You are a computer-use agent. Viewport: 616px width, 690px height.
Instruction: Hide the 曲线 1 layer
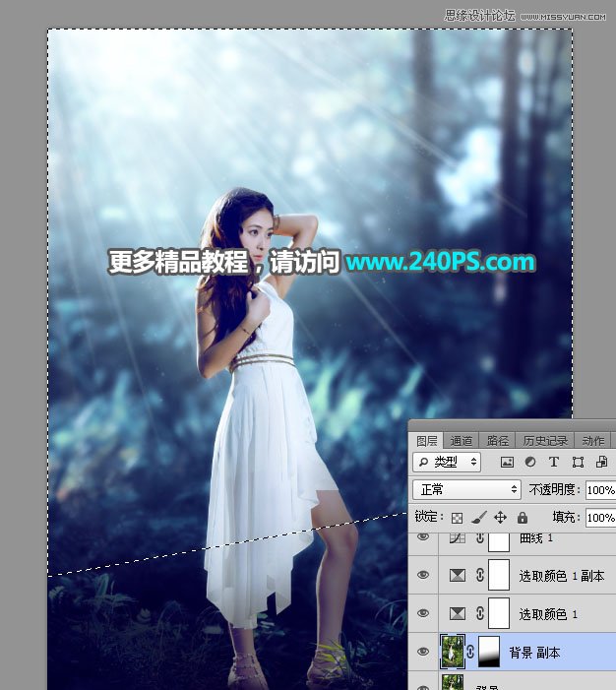(423, 536)
